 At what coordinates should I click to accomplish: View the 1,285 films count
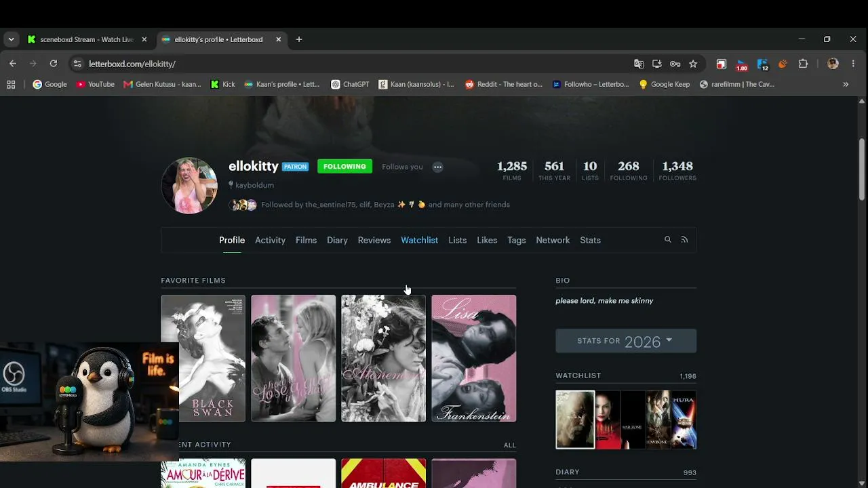coord(512,169)
